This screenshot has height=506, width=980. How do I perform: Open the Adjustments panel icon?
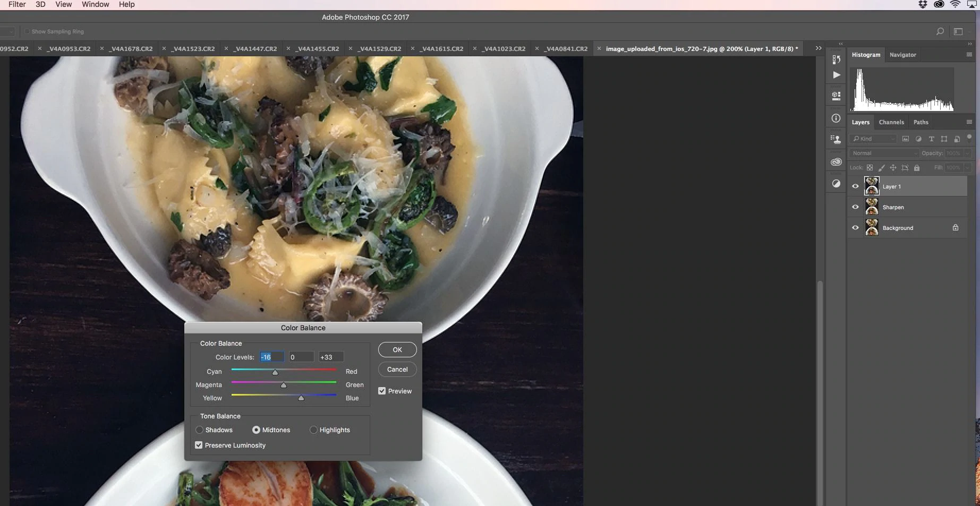coord(836,184)
